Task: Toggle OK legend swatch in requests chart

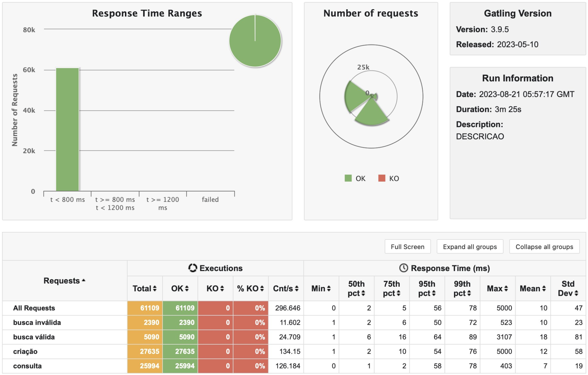Action: [348, 178]
